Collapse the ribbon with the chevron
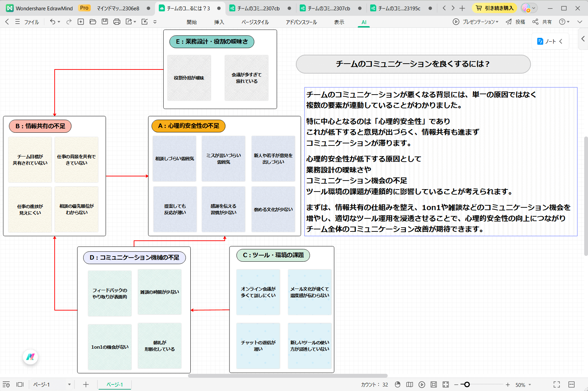 coord(580,22)
